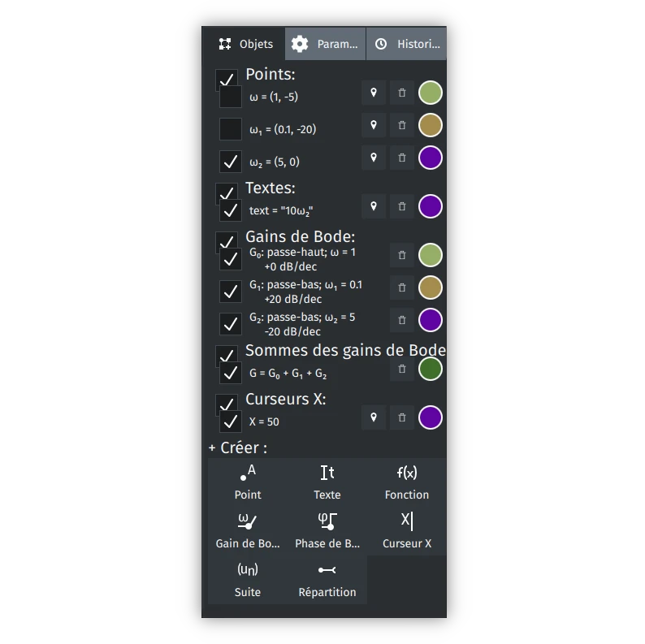The height and width of the screenshot is (644, 645).
Task: Delete point ω₁ = (0.1, -20) with its trash icon
Action: point(402,125)
